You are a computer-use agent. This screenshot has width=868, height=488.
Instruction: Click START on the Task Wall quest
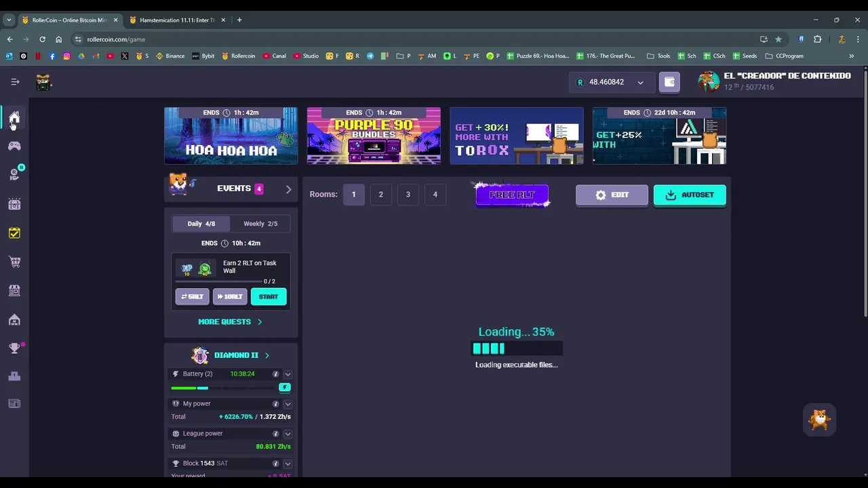(x=269, y=297)
